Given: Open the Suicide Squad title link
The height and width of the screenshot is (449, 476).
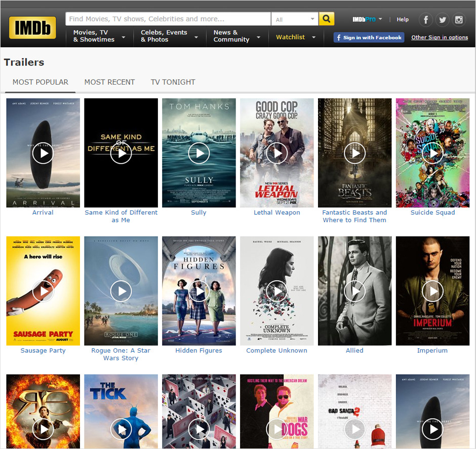Looking at the screenshot, I should point(432,212).
